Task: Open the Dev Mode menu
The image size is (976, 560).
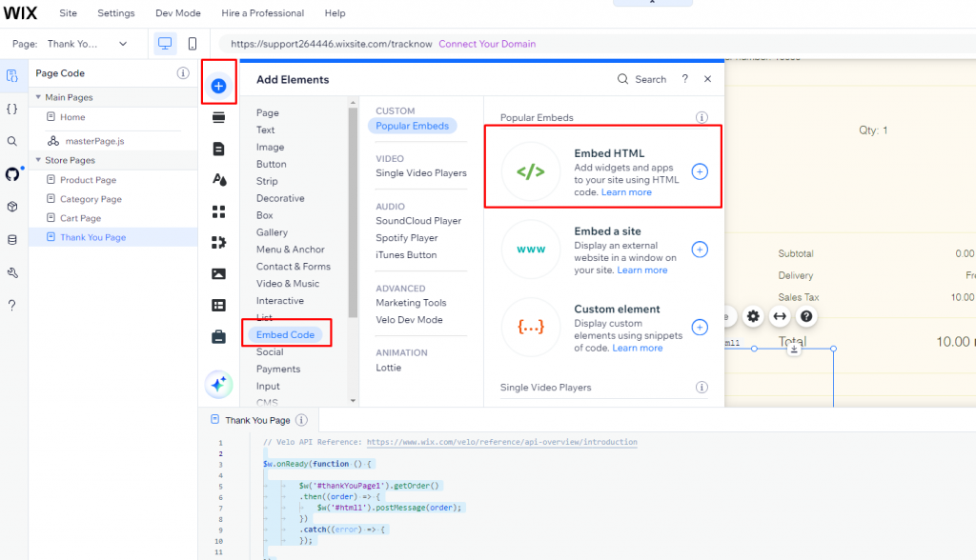Action: [x=177, y=13]
